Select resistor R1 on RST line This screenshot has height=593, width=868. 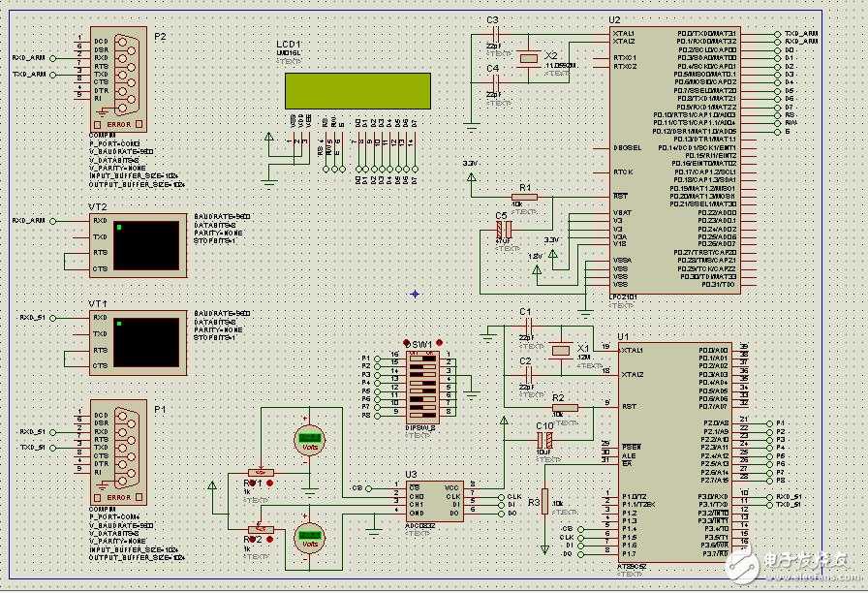[x=524, y=197]
